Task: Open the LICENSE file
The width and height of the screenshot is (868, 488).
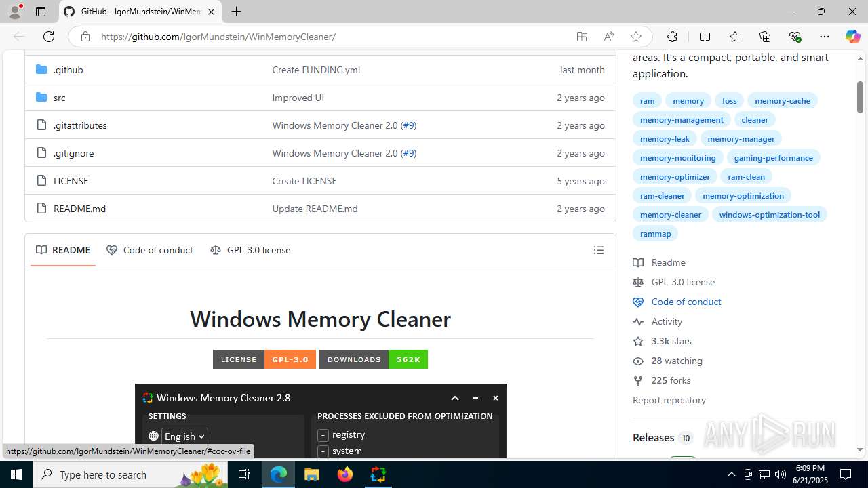Action: pyautogui.click(x=71, y=181)
